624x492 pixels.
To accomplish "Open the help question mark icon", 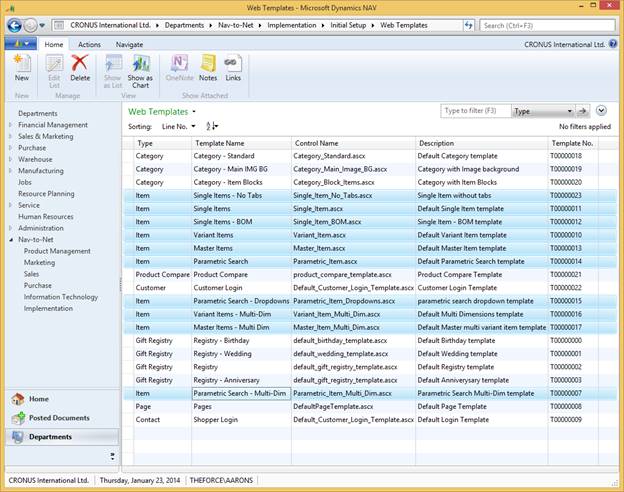I will coord(613,44).
